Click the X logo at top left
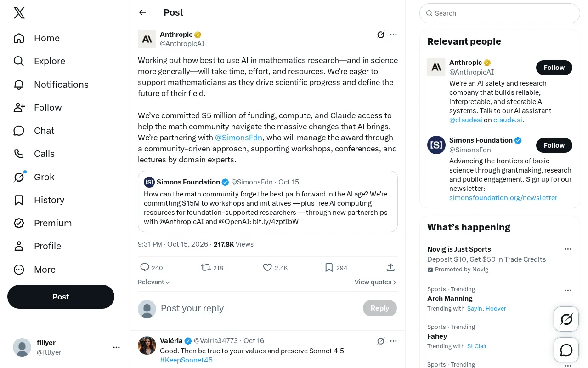This screenshot has width=588, height=368. 19,13
